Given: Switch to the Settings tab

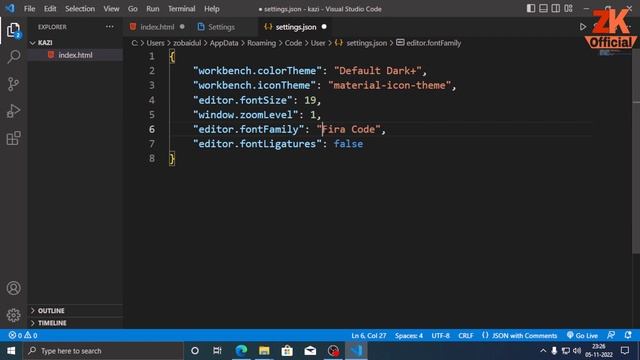Looking at the screenshot, I should click(x=221, y=27).
